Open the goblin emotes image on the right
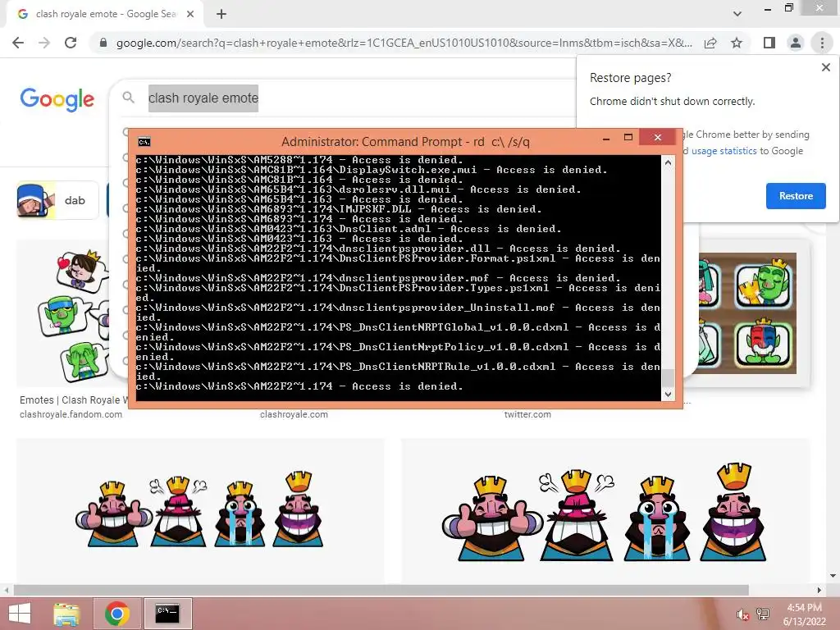 (747, 313)
